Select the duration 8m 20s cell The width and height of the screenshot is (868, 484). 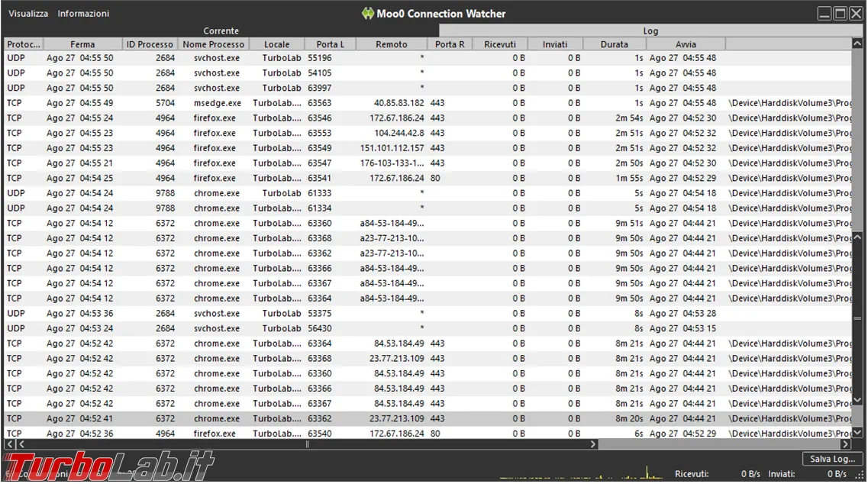pos(629,418)
